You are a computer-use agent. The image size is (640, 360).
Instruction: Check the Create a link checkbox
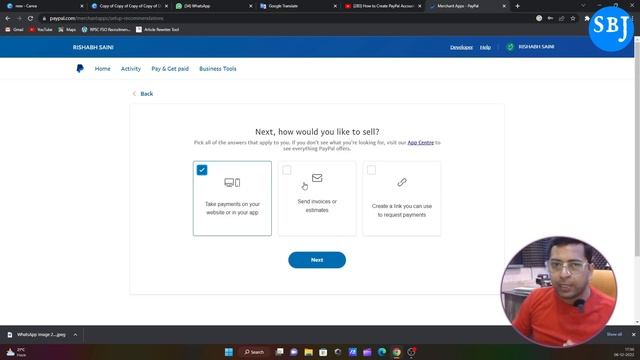371,170
